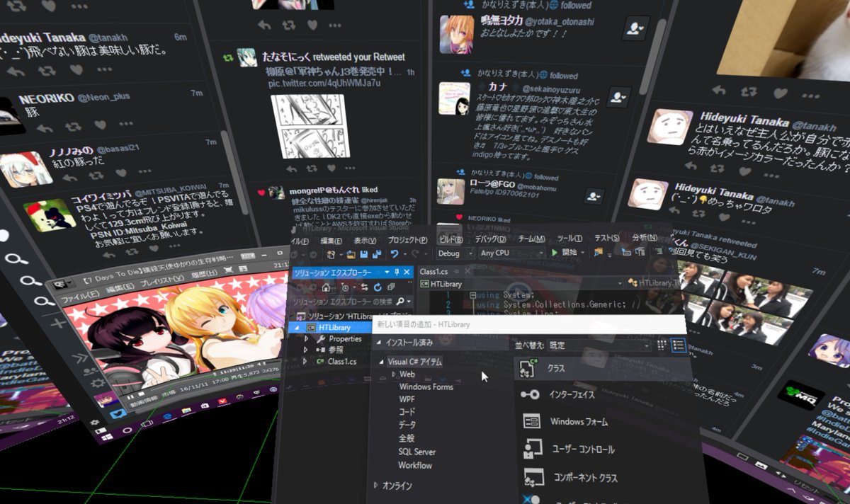Expand the 参照 references node

[306, 350]
